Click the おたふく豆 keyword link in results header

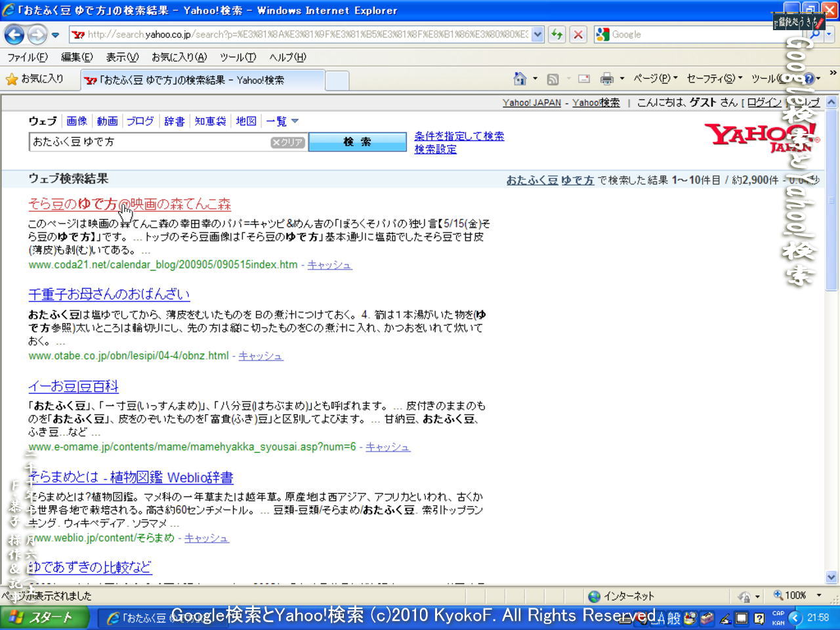pyautogui.click(x=532, y=180)
